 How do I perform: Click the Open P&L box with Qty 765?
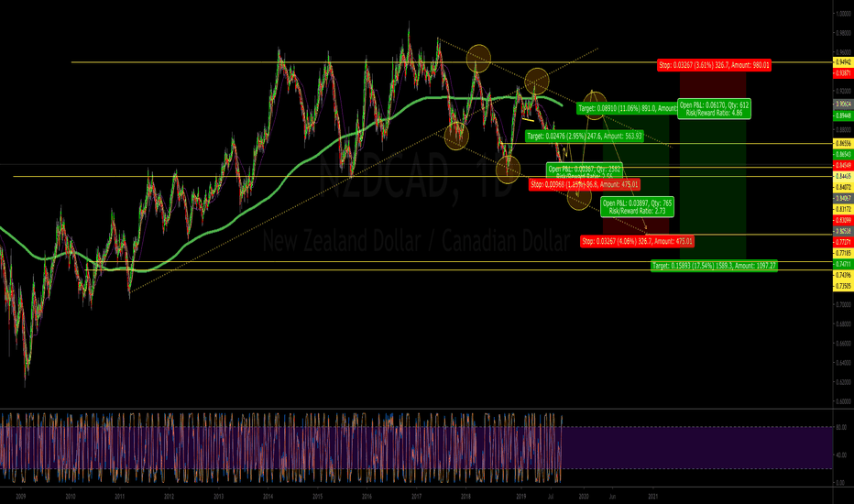[637, 206]
